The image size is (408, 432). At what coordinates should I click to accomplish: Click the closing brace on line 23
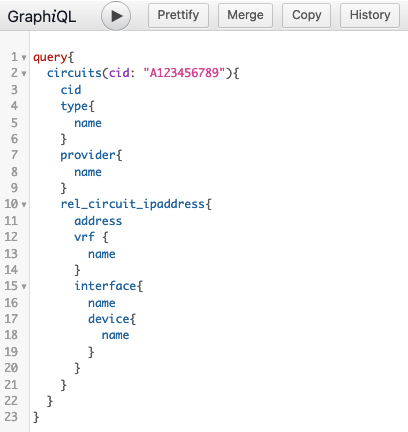coord(36,417)
